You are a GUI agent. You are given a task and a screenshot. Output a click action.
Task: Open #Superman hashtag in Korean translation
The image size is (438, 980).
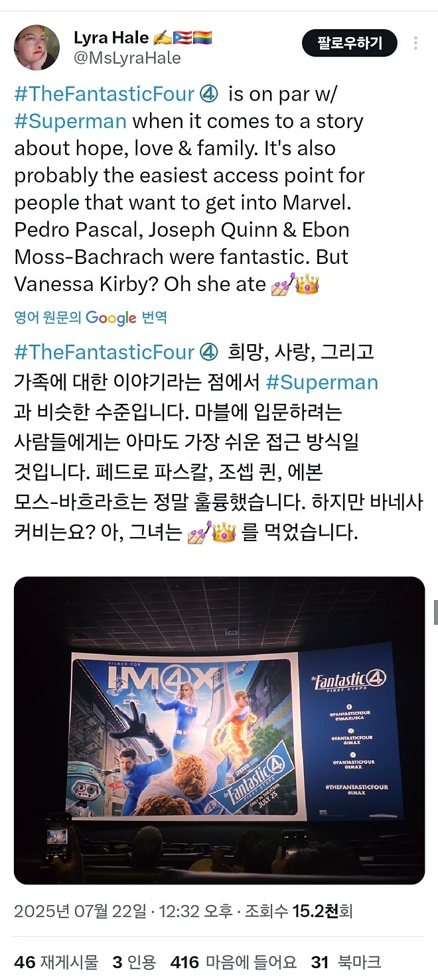pyautogui.click(x=322, y=383)
